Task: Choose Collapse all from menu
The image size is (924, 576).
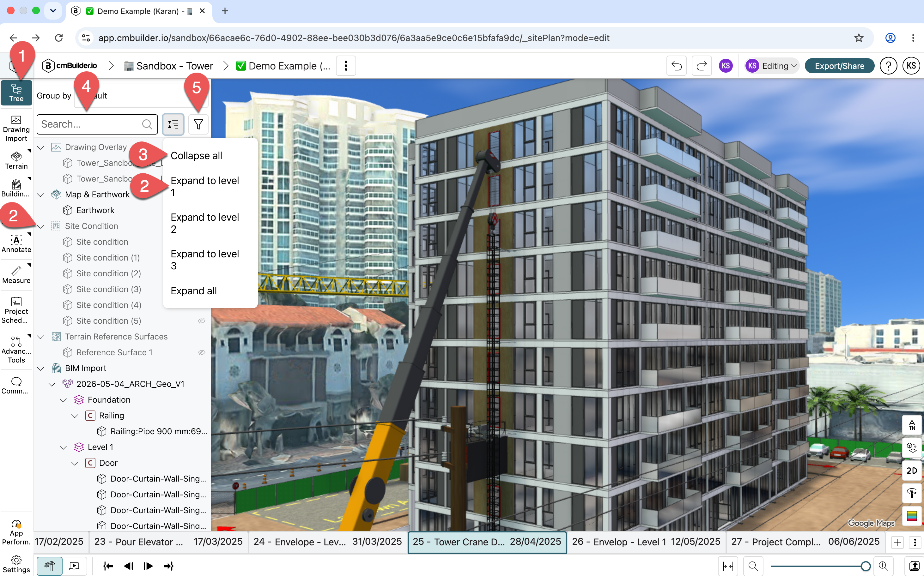Action: [210, 155]
